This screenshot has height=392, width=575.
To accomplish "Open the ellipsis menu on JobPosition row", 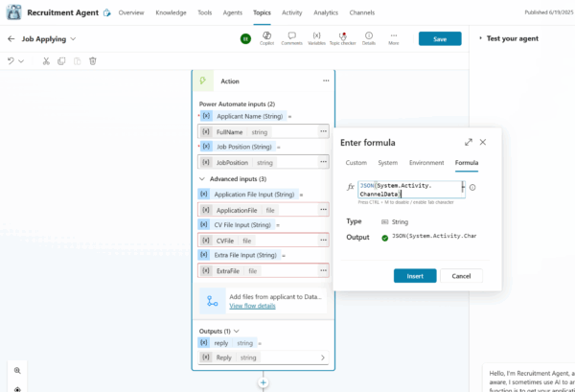I will [323, 162].
